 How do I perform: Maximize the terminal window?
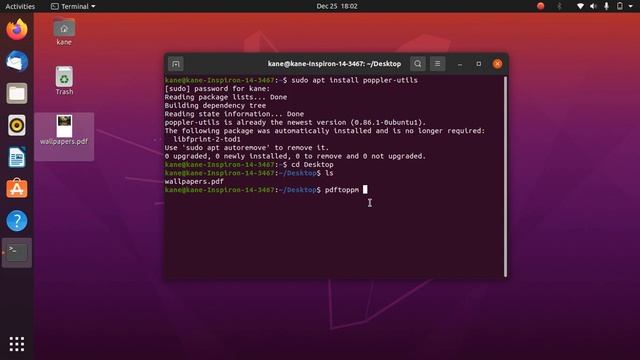pyautogui.click(x=478, y=64)
